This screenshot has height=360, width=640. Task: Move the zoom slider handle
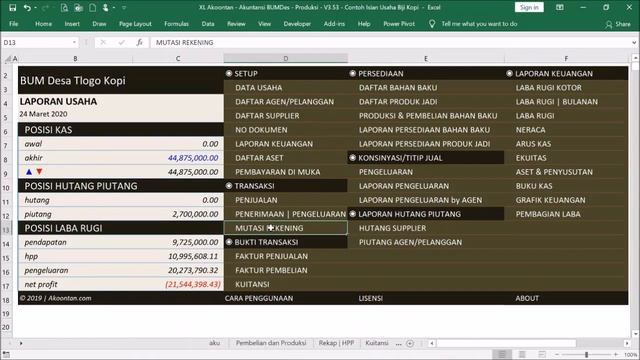click(586, 355)
